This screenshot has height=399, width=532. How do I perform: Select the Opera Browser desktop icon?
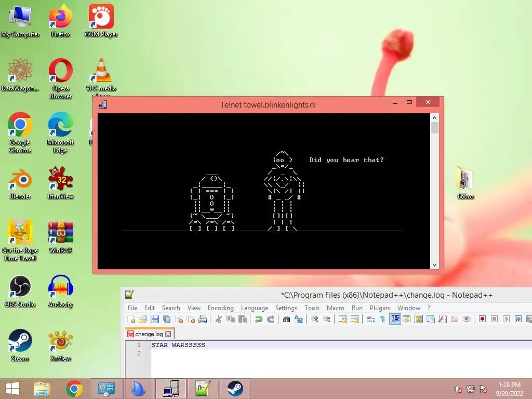[60, 78]
